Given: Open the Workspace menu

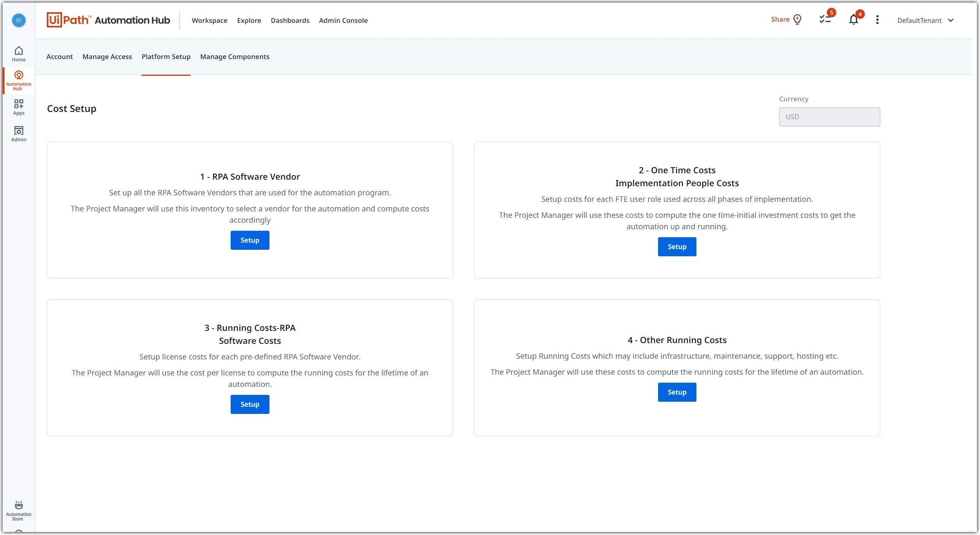Looking at the screenshot, I should click(x=209, y=21).
